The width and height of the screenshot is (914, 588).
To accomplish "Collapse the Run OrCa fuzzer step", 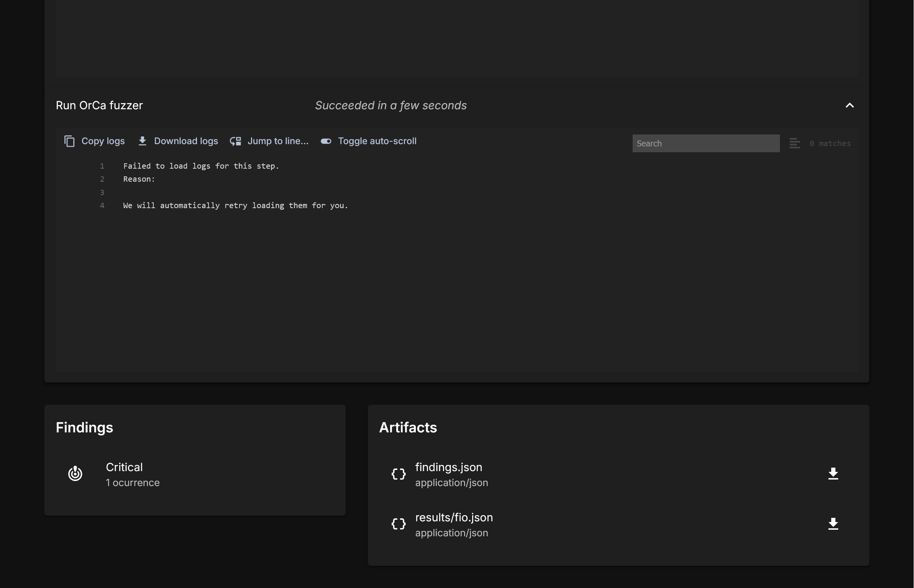I will [x=850, y=105].
